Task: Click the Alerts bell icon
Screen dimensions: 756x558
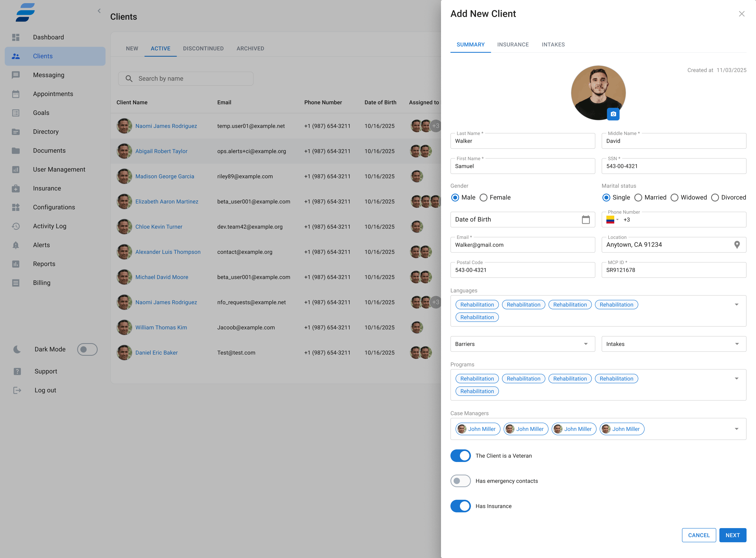Action: 16,245
